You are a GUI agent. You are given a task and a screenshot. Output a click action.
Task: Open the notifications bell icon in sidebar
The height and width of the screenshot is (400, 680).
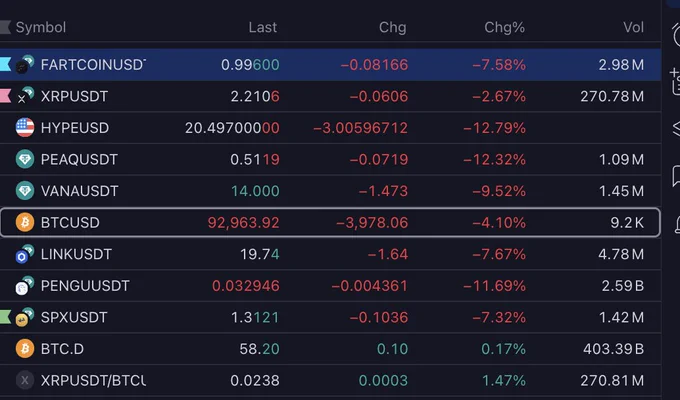(677, 224)
